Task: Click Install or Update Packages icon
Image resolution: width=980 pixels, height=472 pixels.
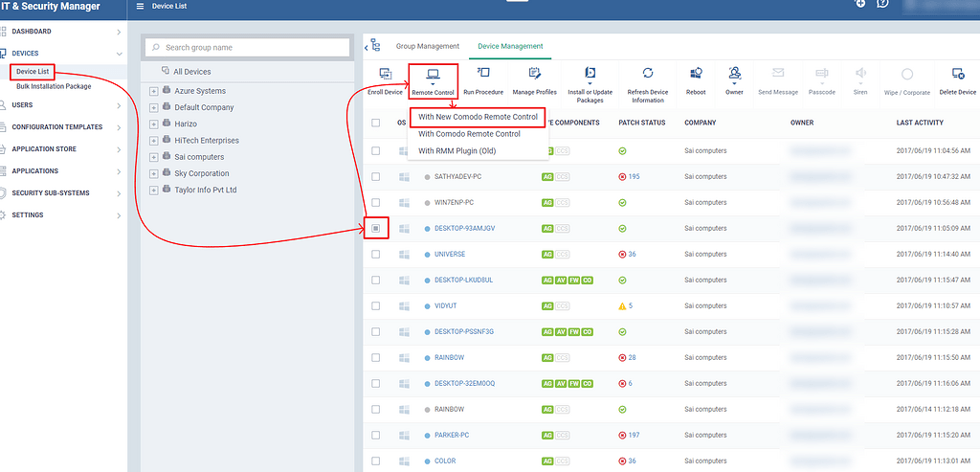Action: click(x=590, y=73)
